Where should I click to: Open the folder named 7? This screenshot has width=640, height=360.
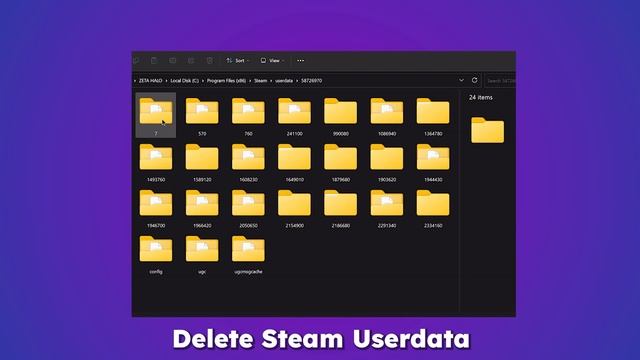point(156,116)
